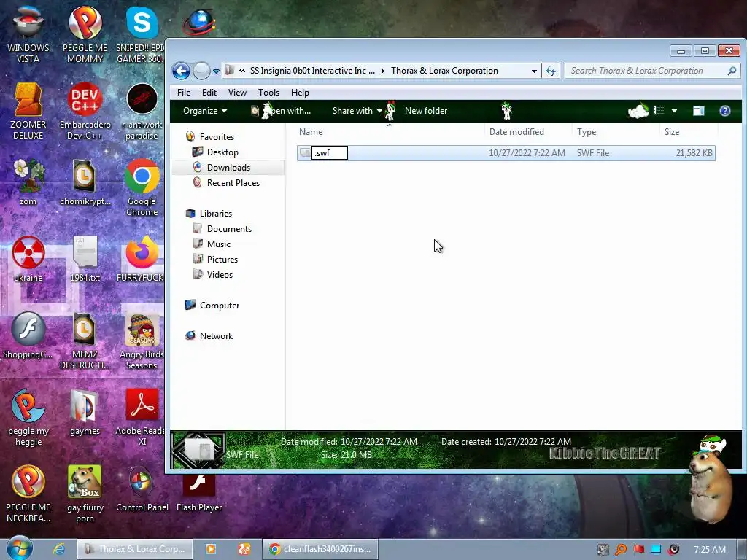Viewport: 747px width, 560px height.
Task: Click the PEGGLE ME MOMMY desktop icon
Action: 85,34
